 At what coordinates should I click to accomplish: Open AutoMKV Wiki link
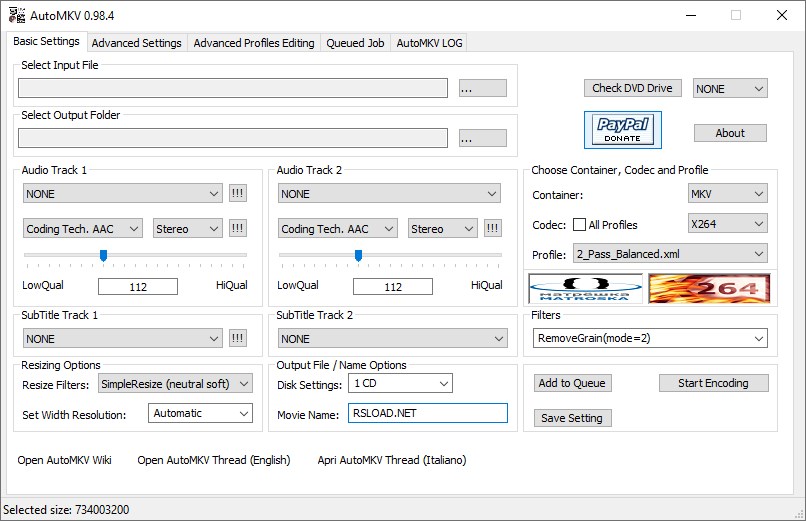[x=65, y=460]
